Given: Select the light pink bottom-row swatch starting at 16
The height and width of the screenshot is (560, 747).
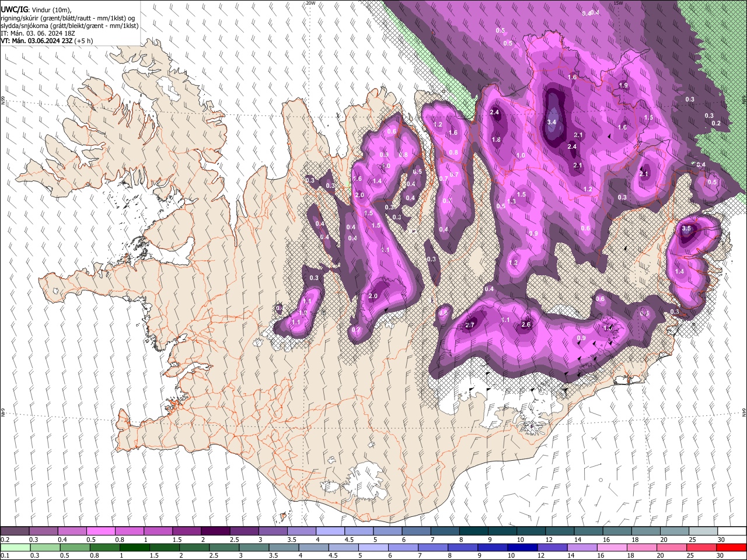Looking at the screenshot, I should pyautogui.click(x=612, y=547).
